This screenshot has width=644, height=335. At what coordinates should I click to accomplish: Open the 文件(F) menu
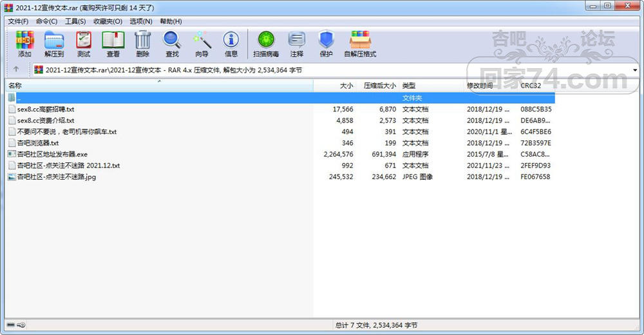coord(18,21)
